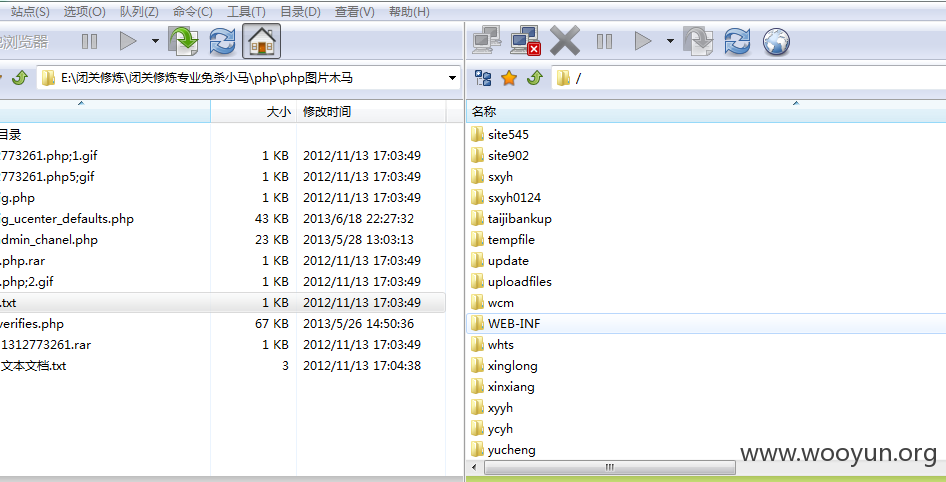Screen dimensions: 946x482
Task: Click the remote pane horizontal scrollbar thumb
Action: tap(610, 468)
